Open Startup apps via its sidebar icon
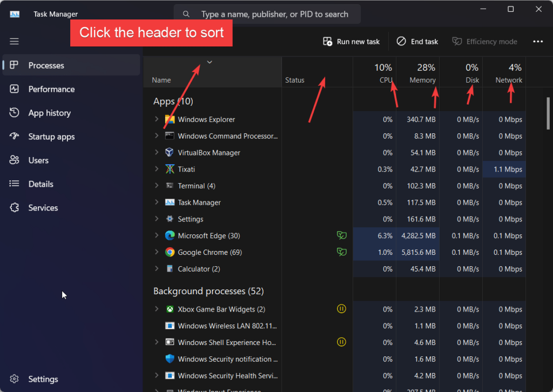The image size is (553, 392). pyautogui.click(x=14, y=137)
